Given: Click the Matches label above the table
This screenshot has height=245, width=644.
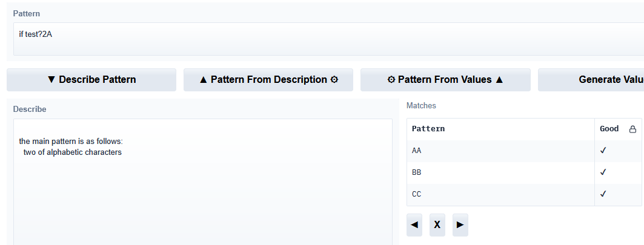Looking at the screenshot, I should click(x=421, y=106).
